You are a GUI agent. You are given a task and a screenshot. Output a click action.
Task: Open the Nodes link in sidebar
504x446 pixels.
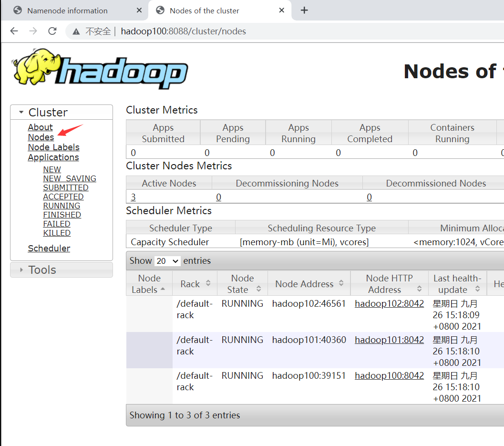[x=41, y=137]
